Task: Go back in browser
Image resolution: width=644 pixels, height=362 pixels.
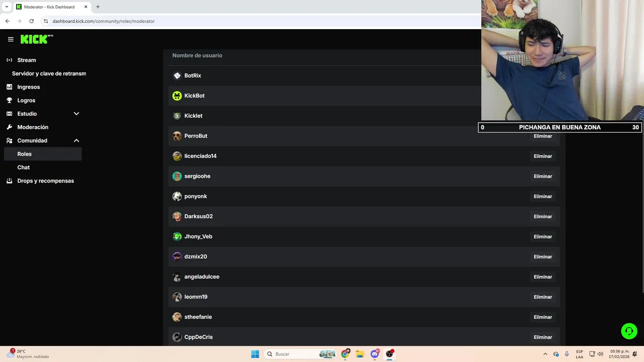Action: (x=7, y=21)
